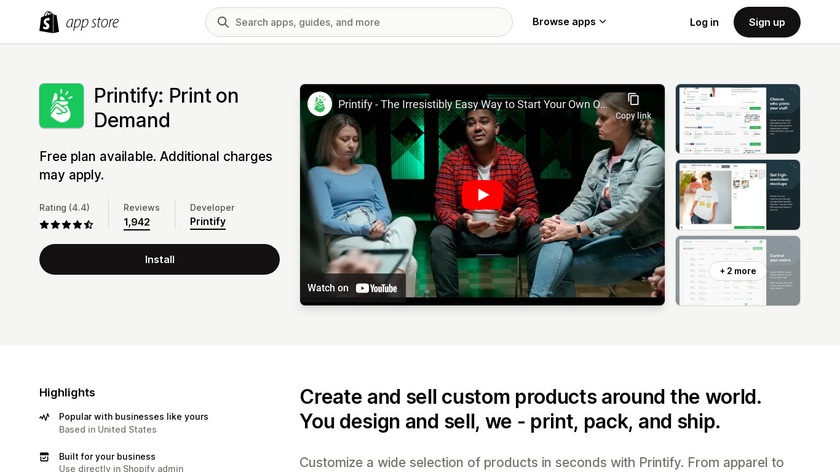Click the Printify channel avatar in video
Viewport: 840px width, 472px height.
320,104
